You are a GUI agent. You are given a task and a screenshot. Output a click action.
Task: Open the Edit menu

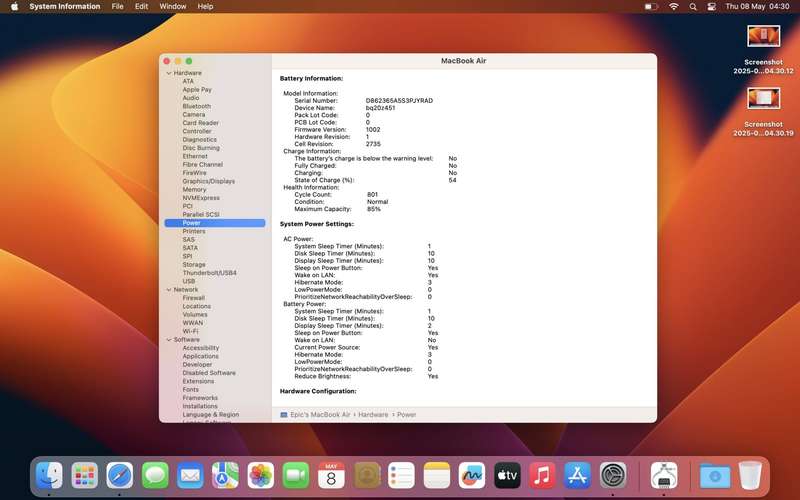pos(141,7)
